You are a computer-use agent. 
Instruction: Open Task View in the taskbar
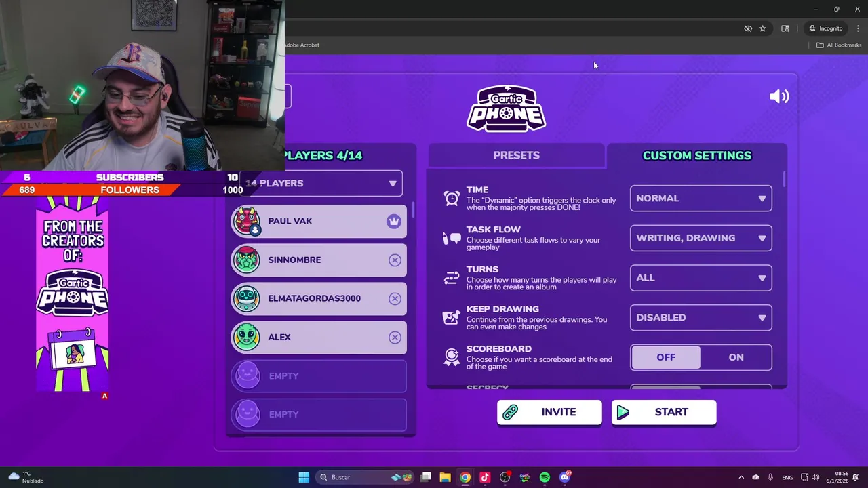click(426, 477)
